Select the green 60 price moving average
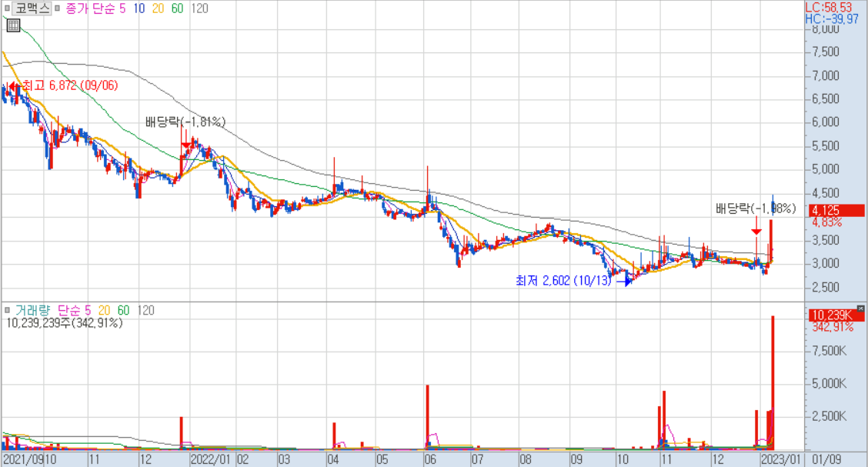The width and height of the screenshot is (868, 467). click(177, 8)
